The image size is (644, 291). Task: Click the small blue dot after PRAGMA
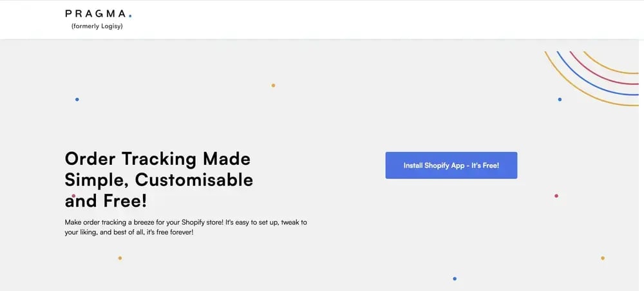click(x=130, y=15)
